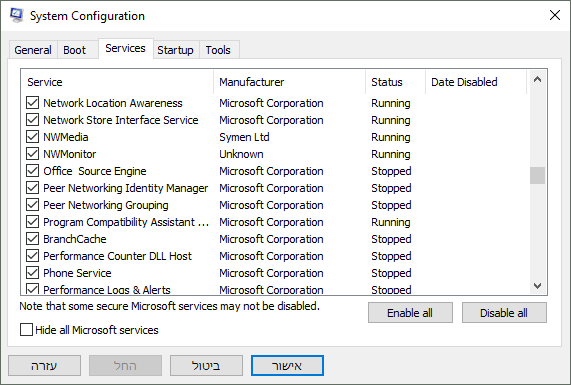Uncheck Peer Networking Identity Manager
The width and height of the screenshot is (571, 385).
coord(32,188)
